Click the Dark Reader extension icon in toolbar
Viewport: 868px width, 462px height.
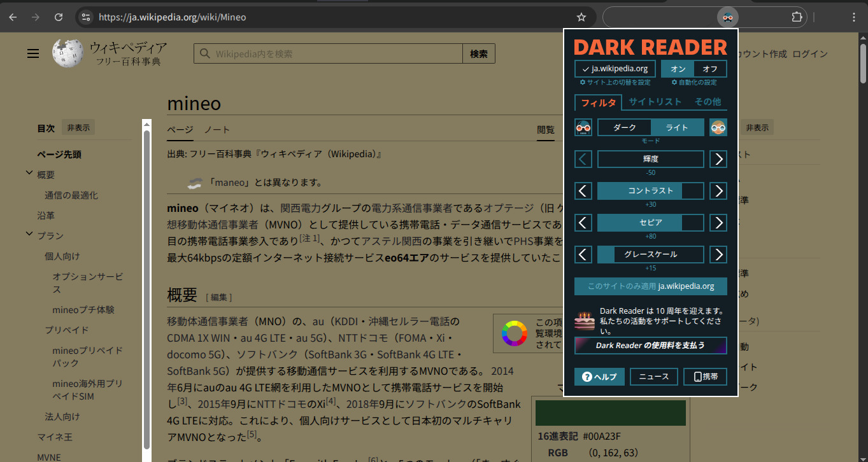(727, 17)
